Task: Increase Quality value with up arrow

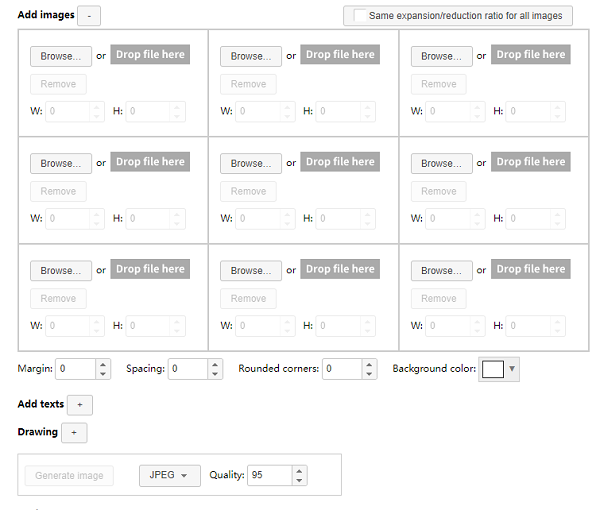Action: click(300, 470)
